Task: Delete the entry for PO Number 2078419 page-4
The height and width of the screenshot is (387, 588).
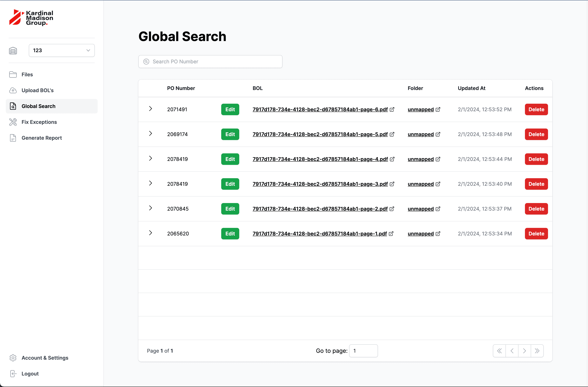Action: [536, 159]
